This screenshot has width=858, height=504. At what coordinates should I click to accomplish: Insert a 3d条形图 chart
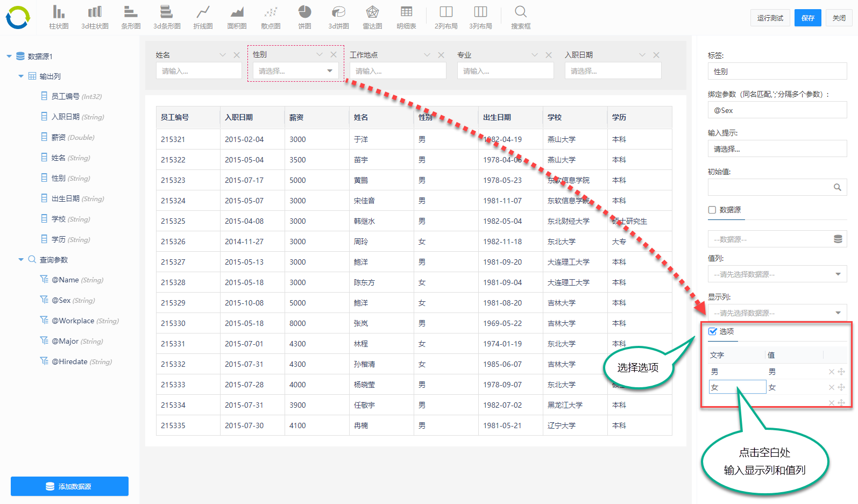167,17
